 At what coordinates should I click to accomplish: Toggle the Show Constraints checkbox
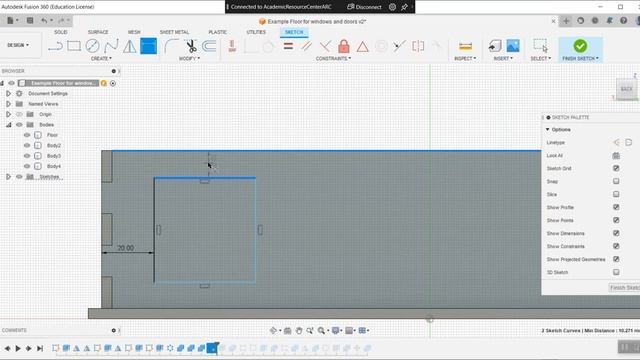(x=616, y=246)
